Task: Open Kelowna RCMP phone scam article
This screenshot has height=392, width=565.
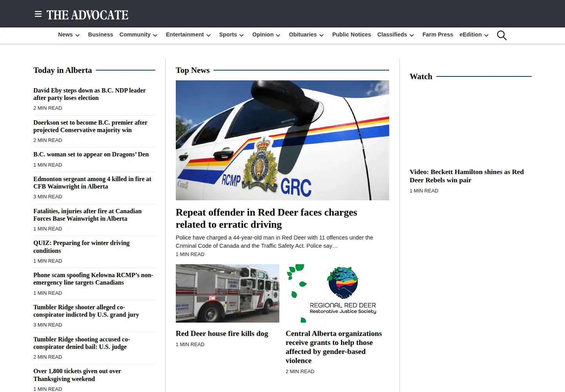Action: [x=93, y=279]
